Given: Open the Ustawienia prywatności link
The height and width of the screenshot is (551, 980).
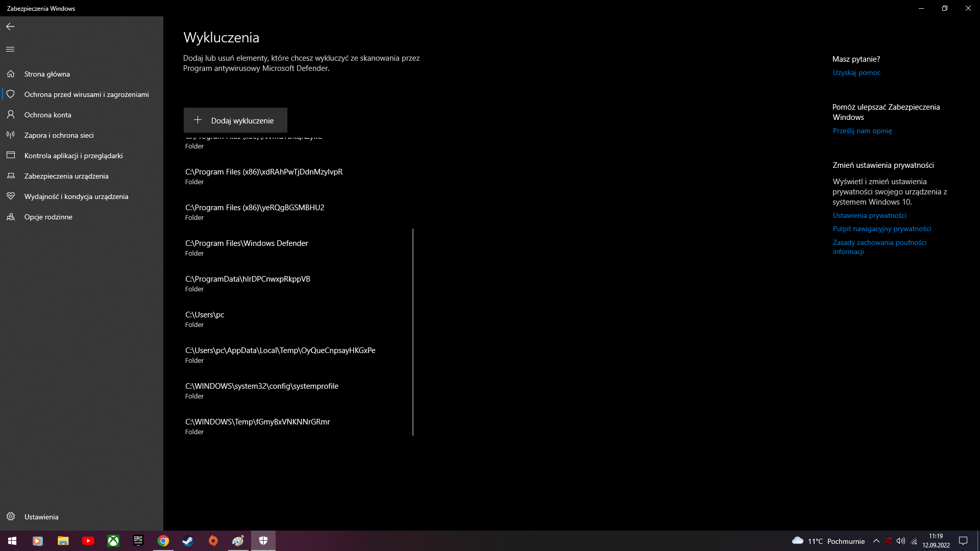Looking at the screenshot, I should coord(870,215).
